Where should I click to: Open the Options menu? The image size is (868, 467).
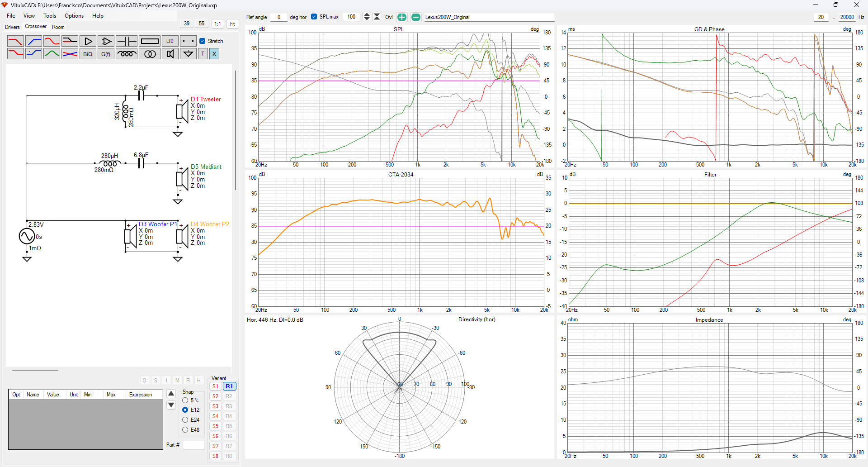[x=74, y=16]
